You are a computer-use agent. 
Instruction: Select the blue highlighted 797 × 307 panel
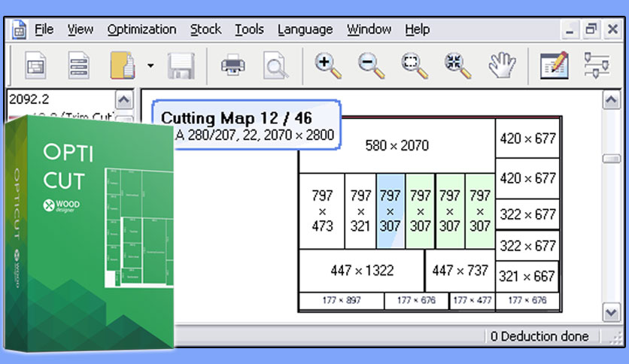click(390, 211)
